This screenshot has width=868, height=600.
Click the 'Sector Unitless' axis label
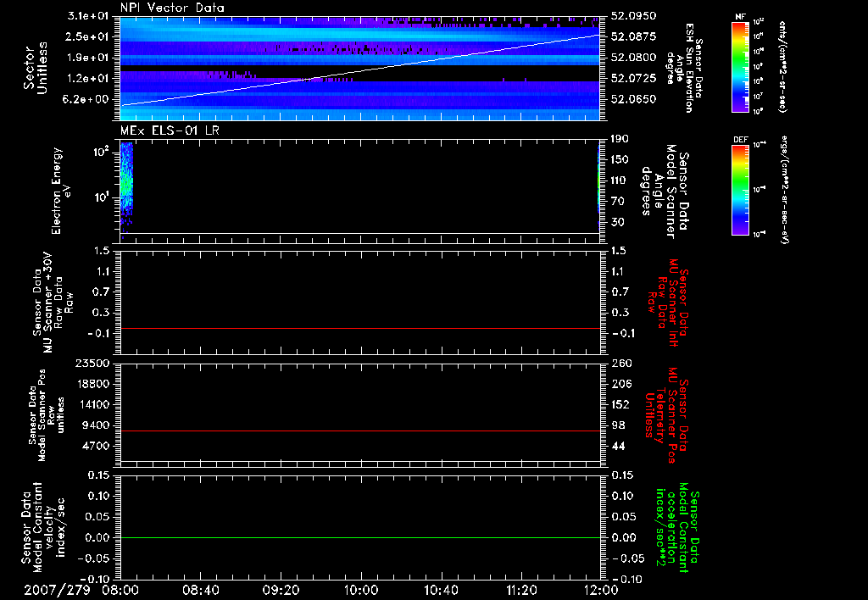tap(36, 68)
